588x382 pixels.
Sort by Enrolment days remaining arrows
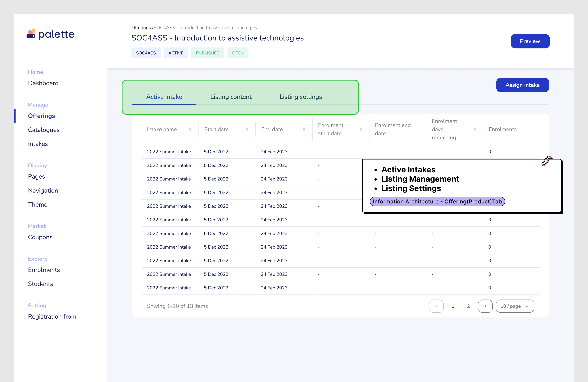[x=475, y=130]
